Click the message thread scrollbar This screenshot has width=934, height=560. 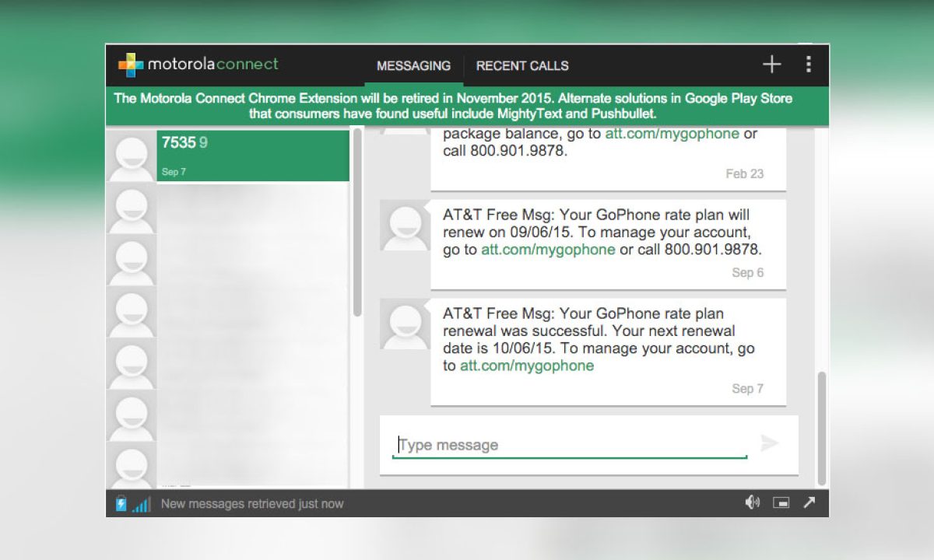(821, 428)
